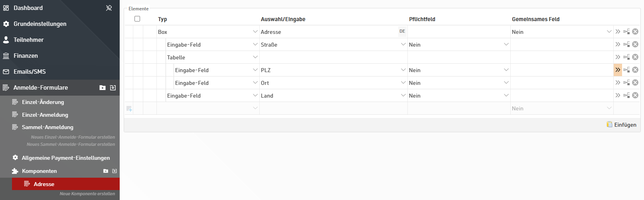Click the import icon beside Anmelde-Formulare
This screenshot has height=200, width=644.
coord(113,88)
